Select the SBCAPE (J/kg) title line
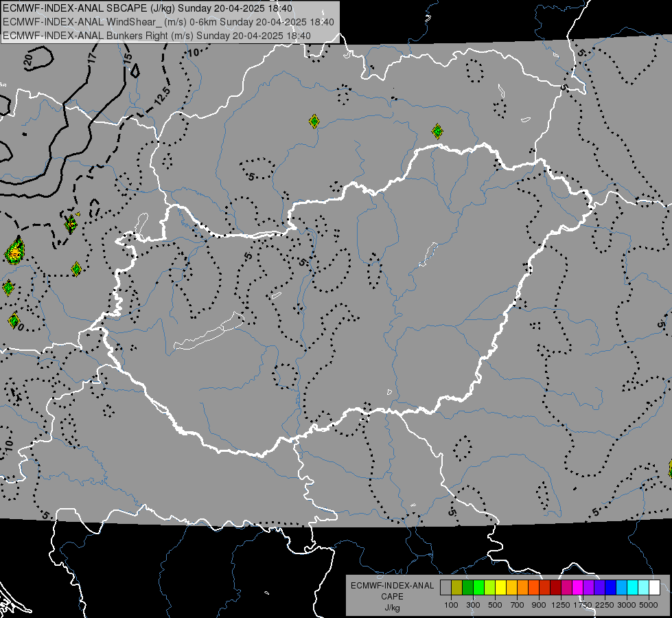The height and width of the screenshot is (618, 672). (148, 8)
